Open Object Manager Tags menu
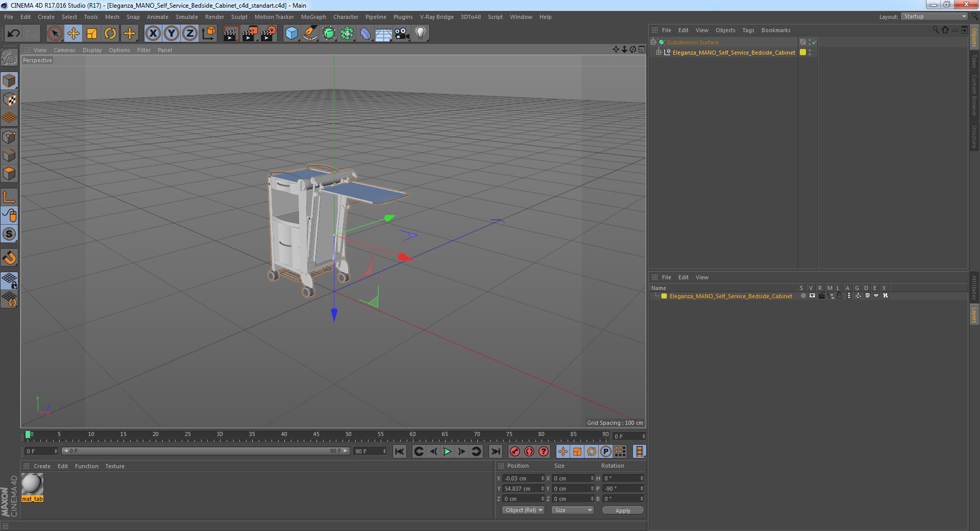 (x=748, y=30)
